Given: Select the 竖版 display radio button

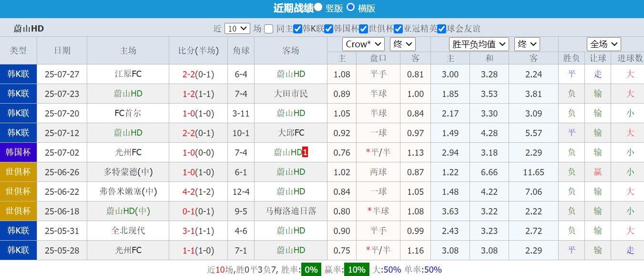Looking at the screenshot, I should [x=318, y=8].
